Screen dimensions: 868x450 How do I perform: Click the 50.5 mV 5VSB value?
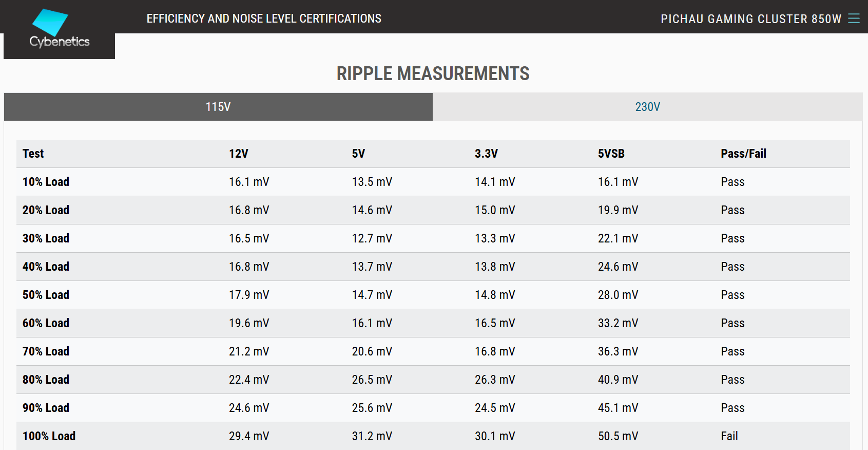(618, 436)
